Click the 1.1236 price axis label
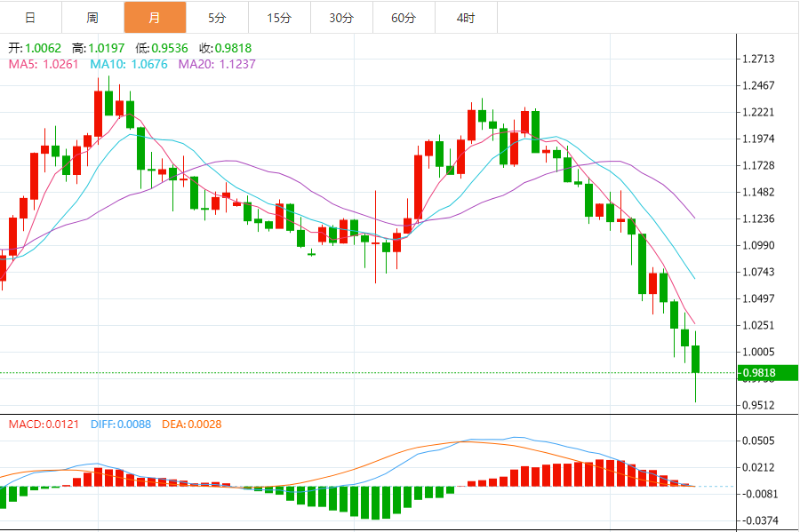The height and width of the screenshot is (532, 800). point(758,219)
